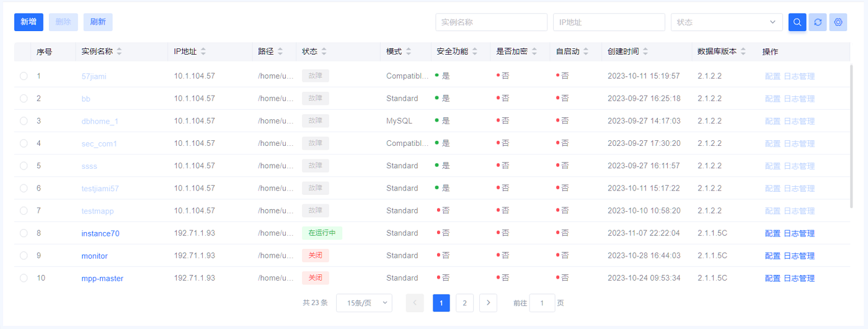868x329 pixels.
Task: Click the 新增 button
Action: 29,22
